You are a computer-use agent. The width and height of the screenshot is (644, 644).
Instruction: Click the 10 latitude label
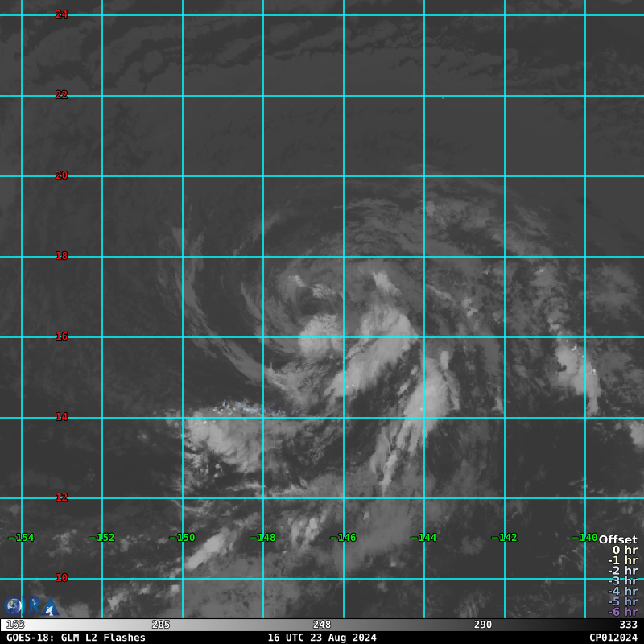61,578
